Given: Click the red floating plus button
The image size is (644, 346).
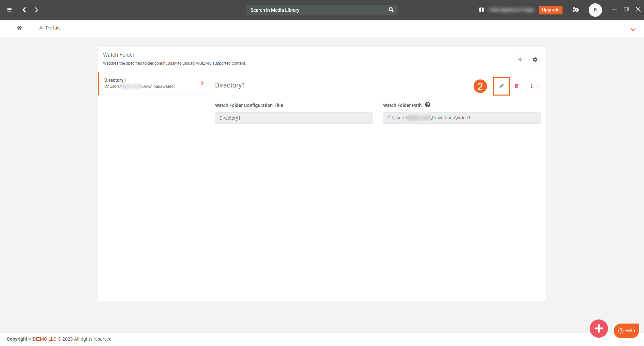Looking at the screenshot, I should [x=599, y=329].
